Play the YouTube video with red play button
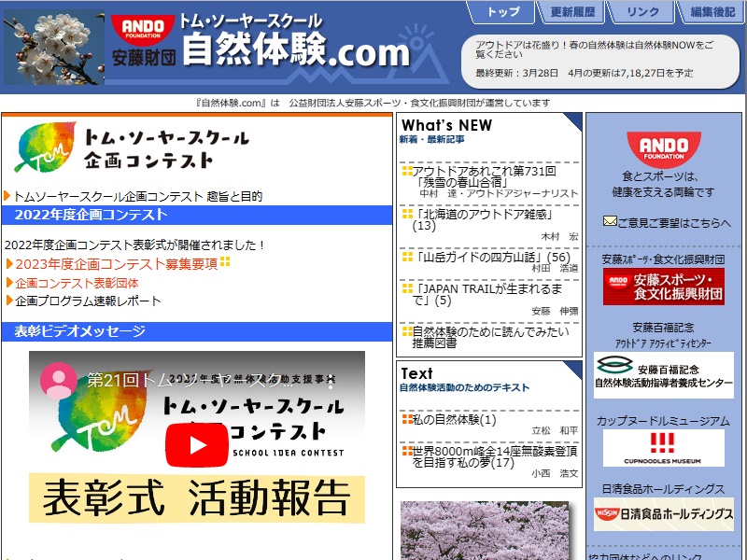747x560 pixels. 197,445
